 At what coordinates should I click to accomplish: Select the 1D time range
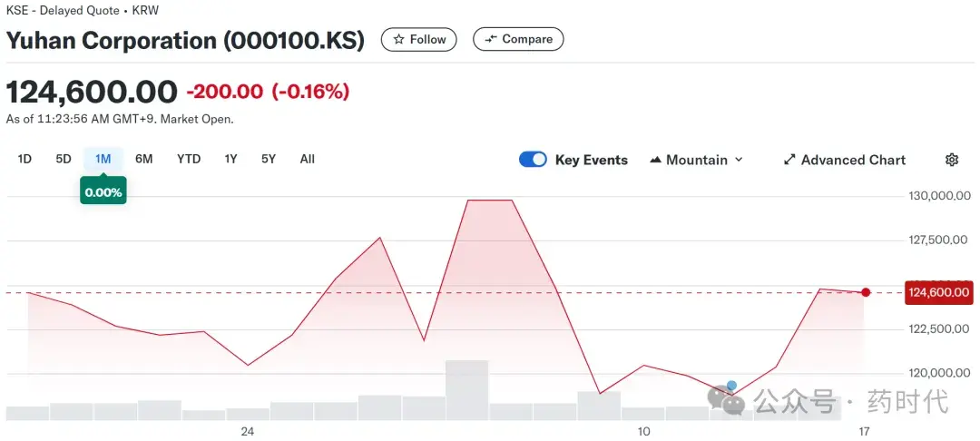tap(24, 159)
